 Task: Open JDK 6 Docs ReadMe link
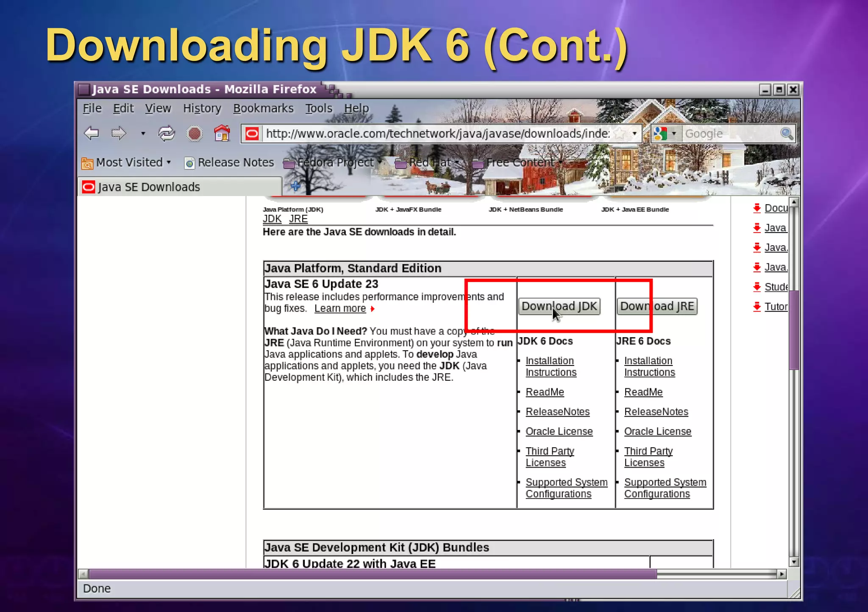pyautogui.click(x=545, y=392)
